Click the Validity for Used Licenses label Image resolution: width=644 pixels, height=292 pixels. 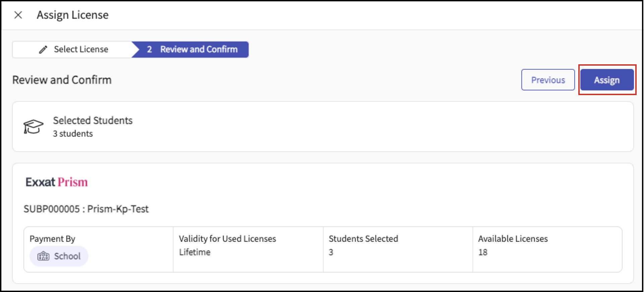coord(227,239)
